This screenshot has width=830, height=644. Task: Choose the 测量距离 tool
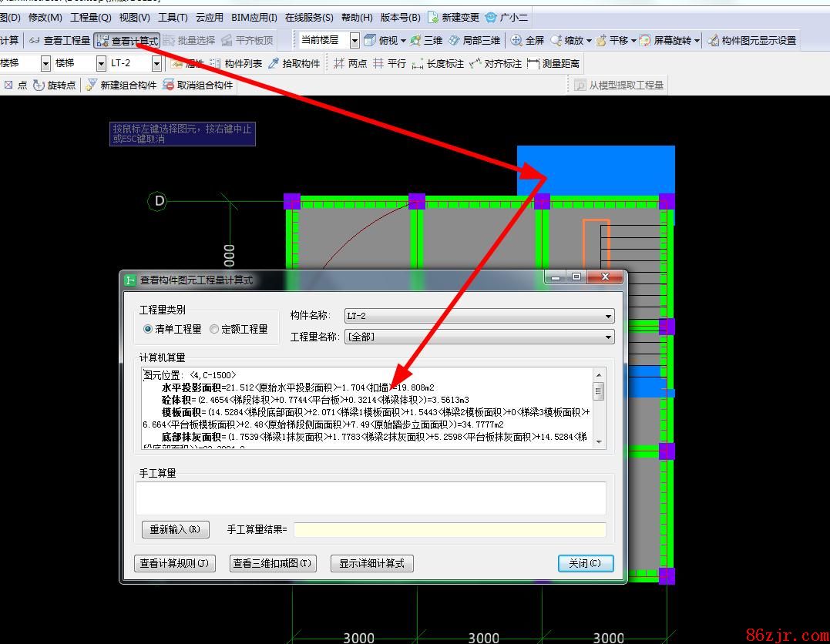554,63
